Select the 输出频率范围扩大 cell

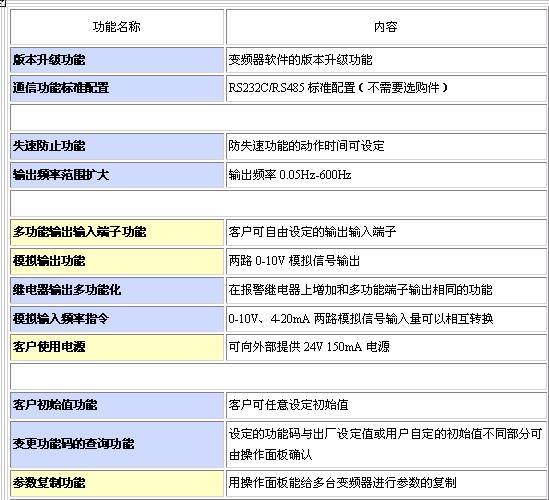point(117,175)
